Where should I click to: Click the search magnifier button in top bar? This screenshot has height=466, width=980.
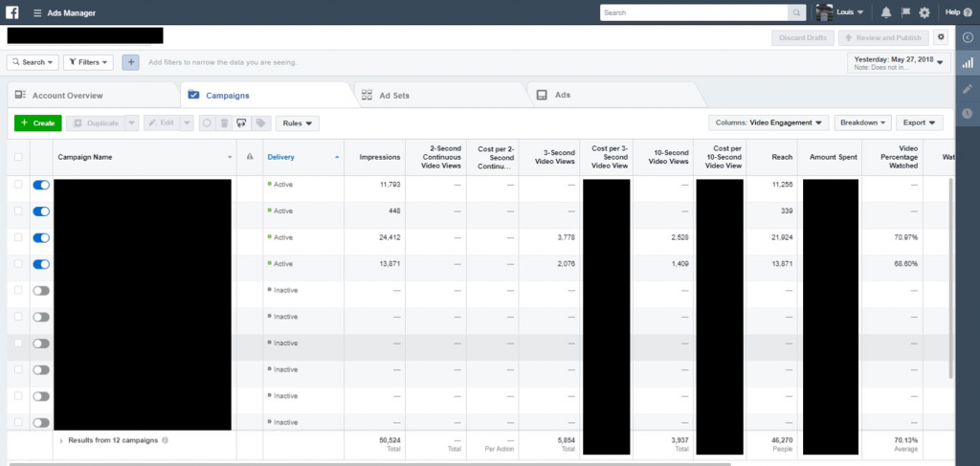coord(797,12)
